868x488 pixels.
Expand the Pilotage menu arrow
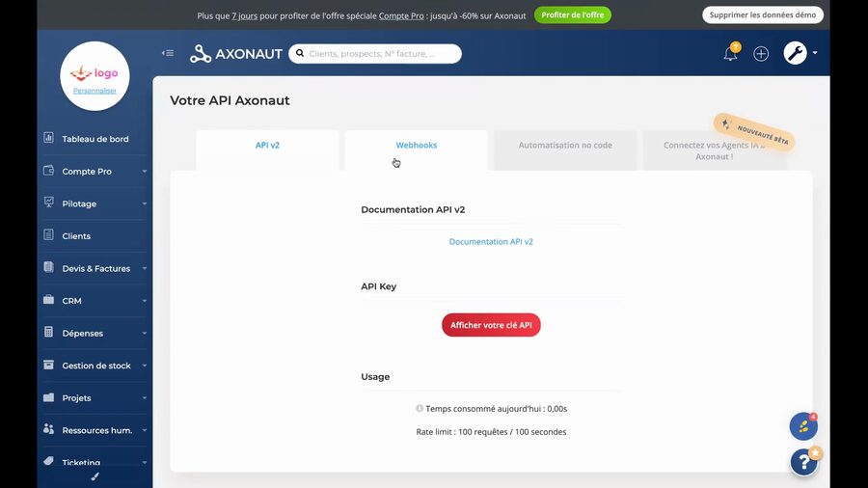pos(145,203)
